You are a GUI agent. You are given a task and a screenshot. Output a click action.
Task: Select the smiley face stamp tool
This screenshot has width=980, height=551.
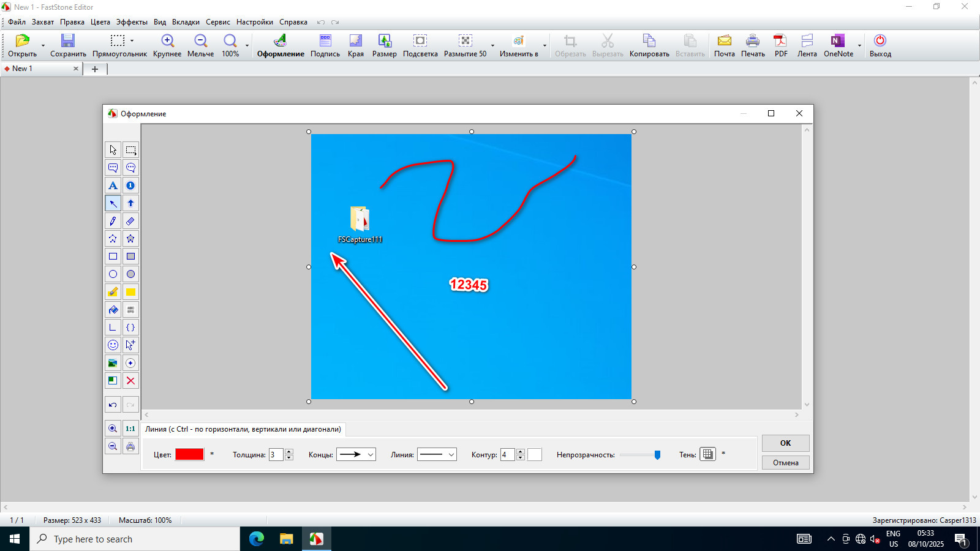[113, 345]
